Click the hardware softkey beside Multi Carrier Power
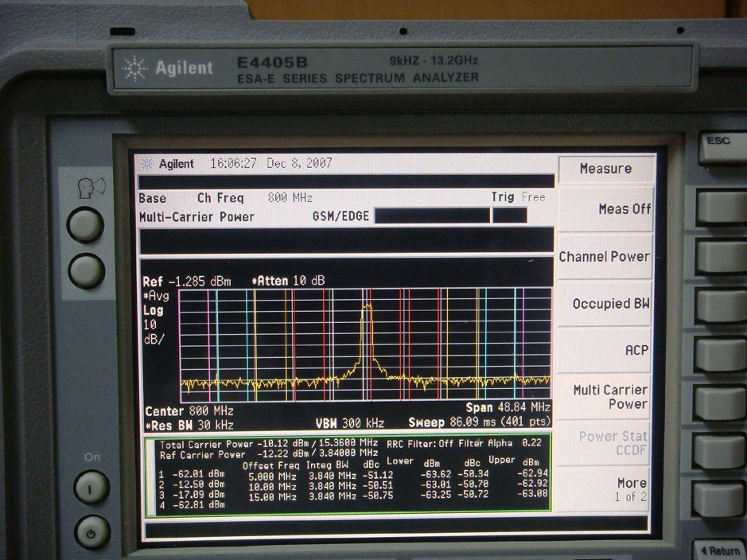The width and height of the screenshot is (747, 560). [x=720, y=402]
